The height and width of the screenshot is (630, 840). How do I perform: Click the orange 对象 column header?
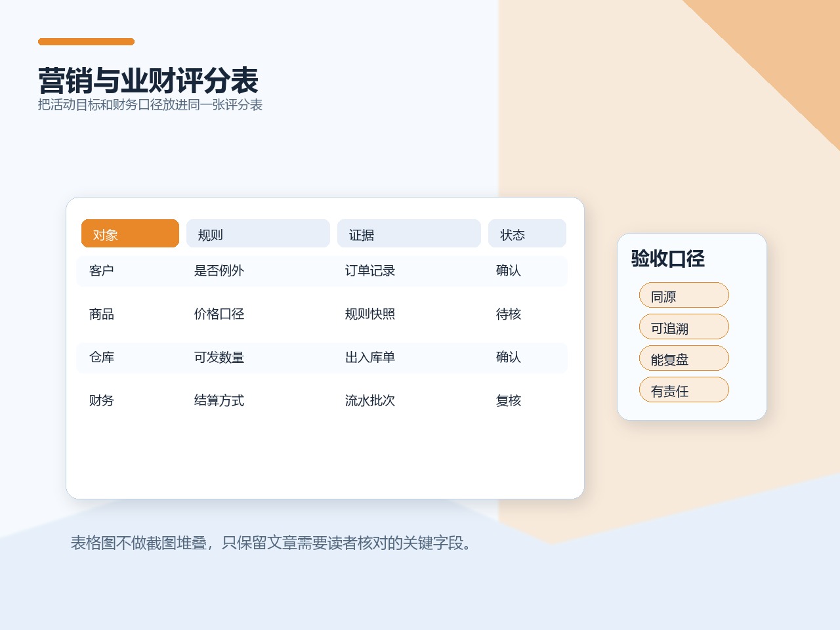point(130,234)
